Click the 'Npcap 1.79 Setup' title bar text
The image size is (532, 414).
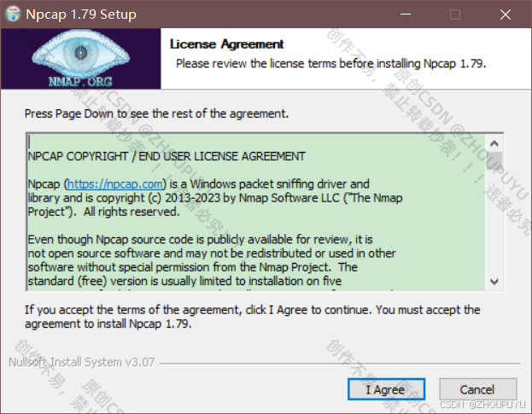click(x=81, y=15)
